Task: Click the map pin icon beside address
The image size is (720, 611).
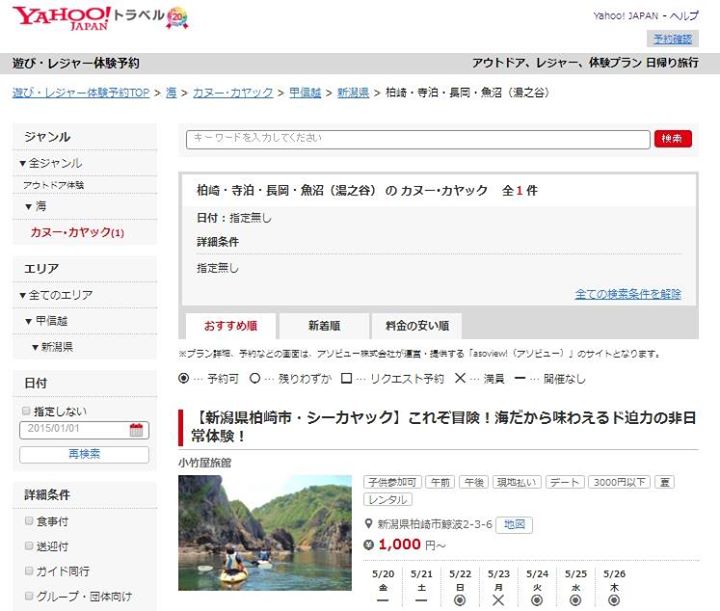Action: coord(368,524)
